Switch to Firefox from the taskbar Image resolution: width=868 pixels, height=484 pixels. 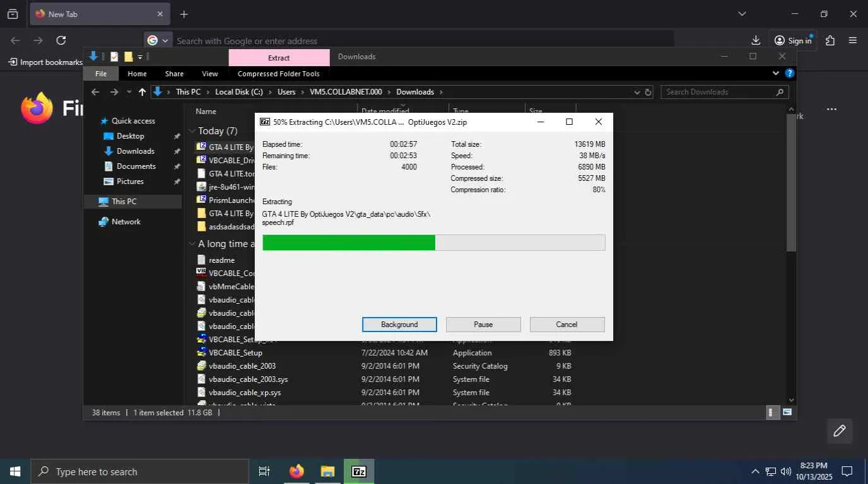pos(296,471)
